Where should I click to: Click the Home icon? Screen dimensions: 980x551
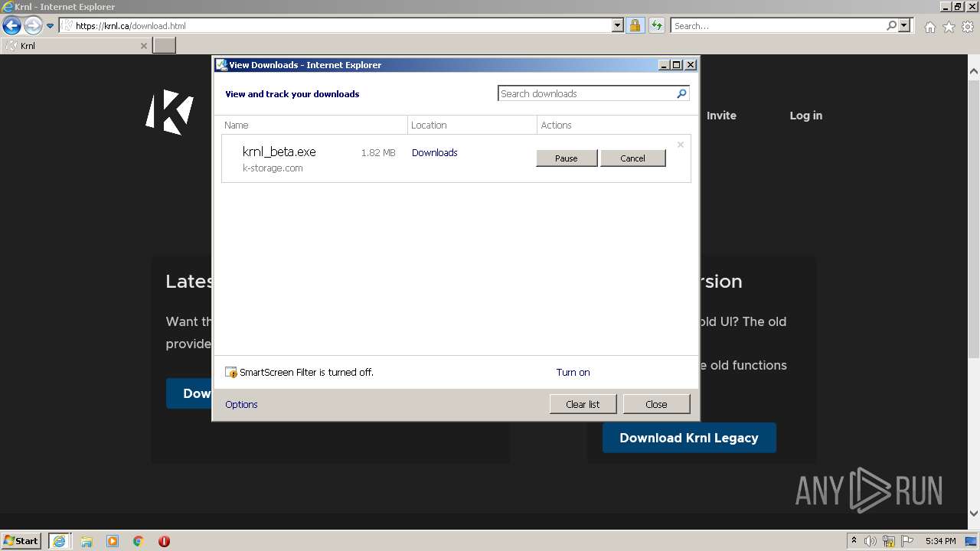pos(929,27)
